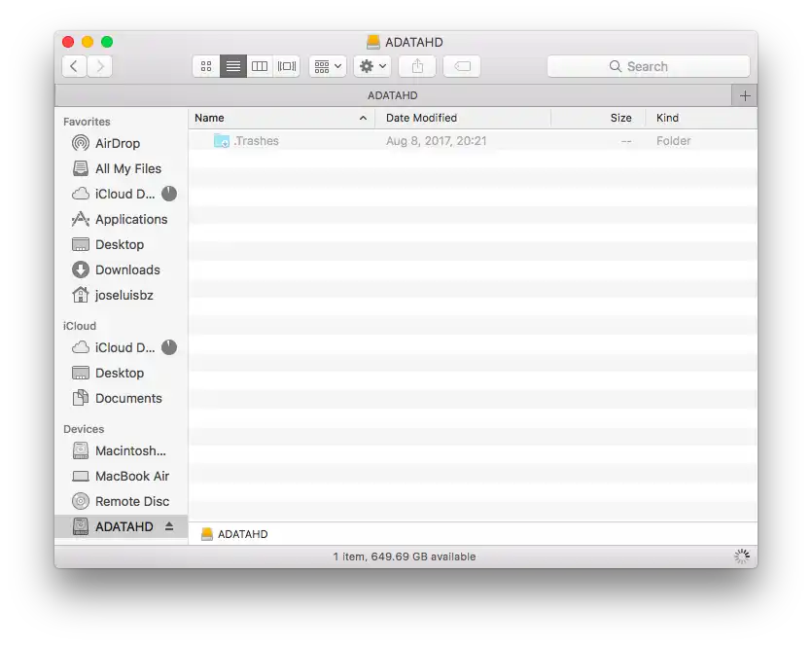The width and height of the screenshot is (812, 646).
Task: Click ADATAHD in the path bar
Action: click(x=234, y=534)
